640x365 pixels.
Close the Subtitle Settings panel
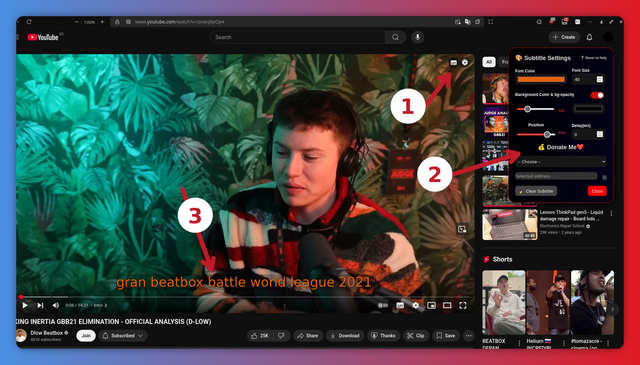click(x=597, y=191)
